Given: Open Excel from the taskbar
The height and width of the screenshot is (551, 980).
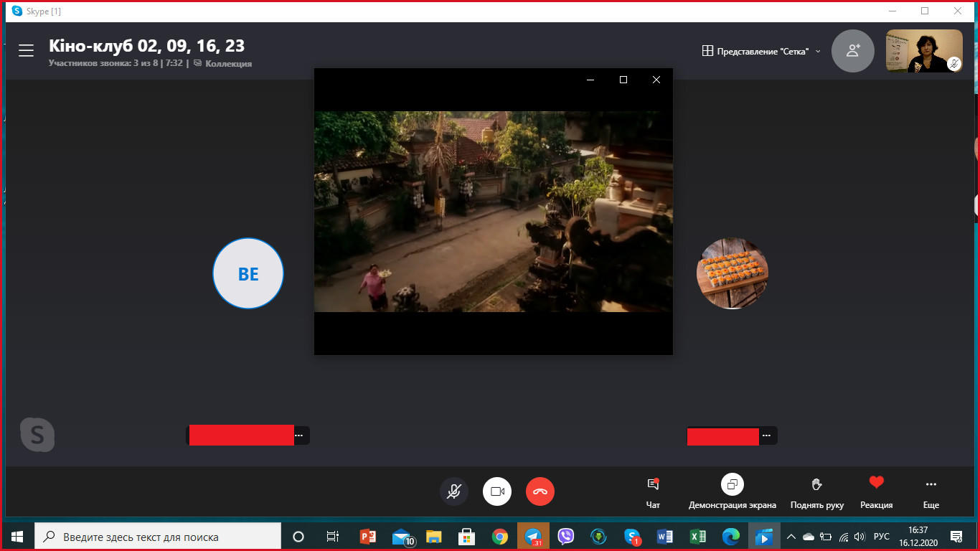Looking at the screenshot, I should coord(697,537).
